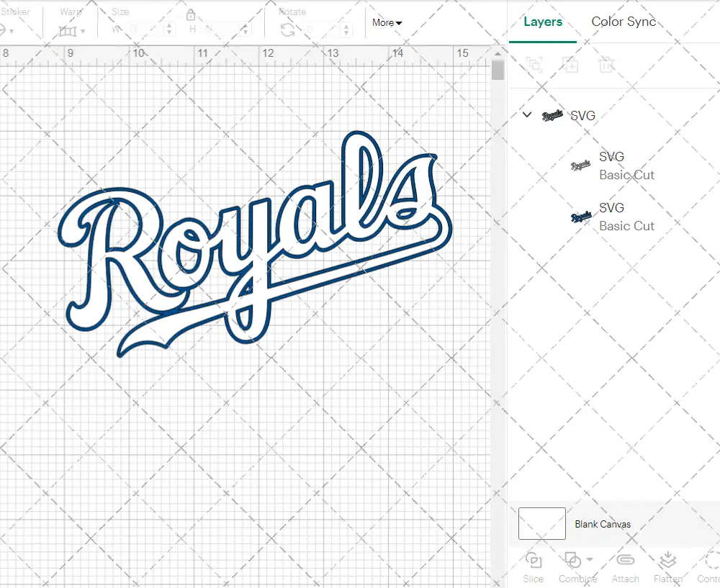The height and width of the screenshot is (588, 720).
Task: Click the Warp tool icon
Action: [68, 31]
